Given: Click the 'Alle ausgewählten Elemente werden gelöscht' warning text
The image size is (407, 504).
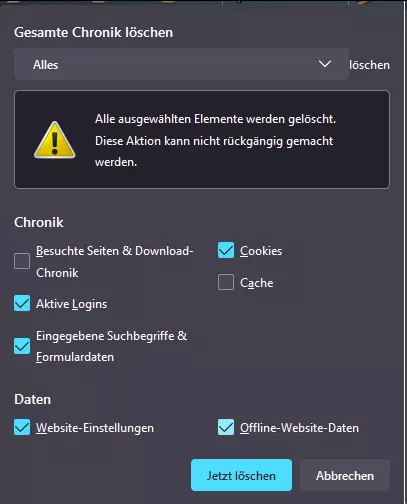Looking at the screenshot, I should 215,119.
